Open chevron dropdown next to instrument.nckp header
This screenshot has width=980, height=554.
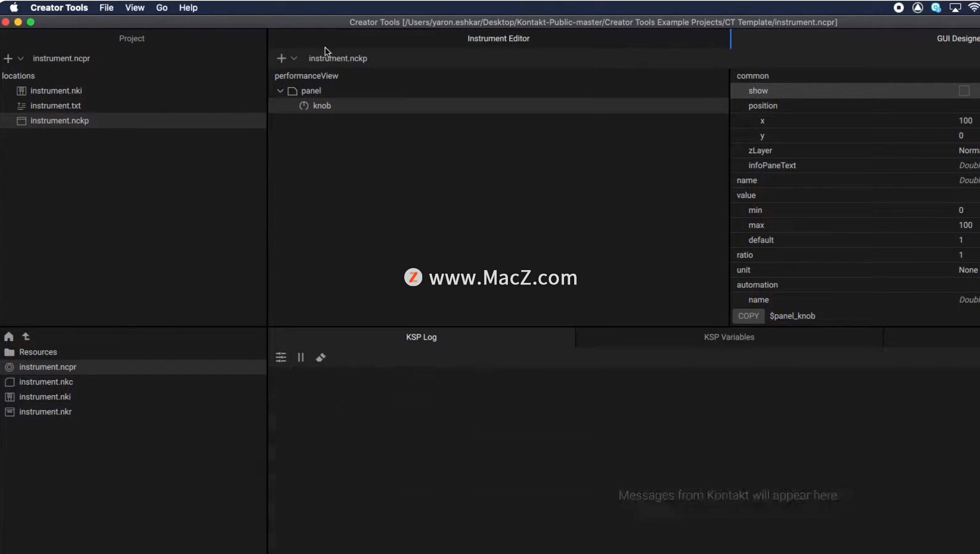(294, 59)
